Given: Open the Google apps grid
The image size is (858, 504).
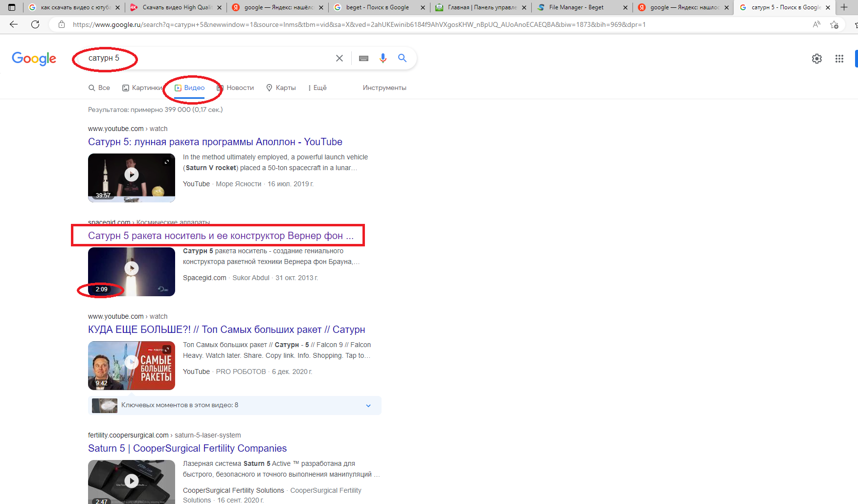Looking at the screenshot, I should click(839, 59).
